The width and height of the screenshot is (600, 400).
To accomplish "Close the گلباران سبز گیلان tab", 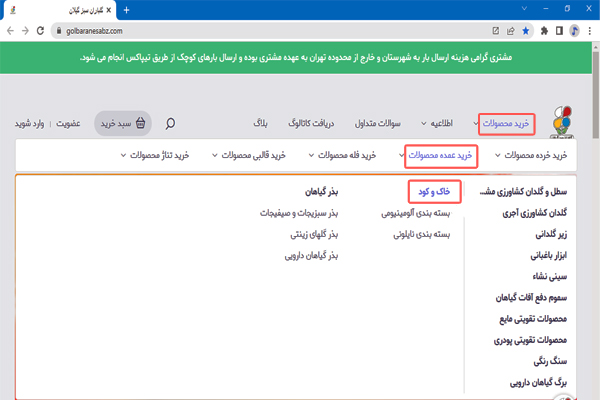I will 109,10.
